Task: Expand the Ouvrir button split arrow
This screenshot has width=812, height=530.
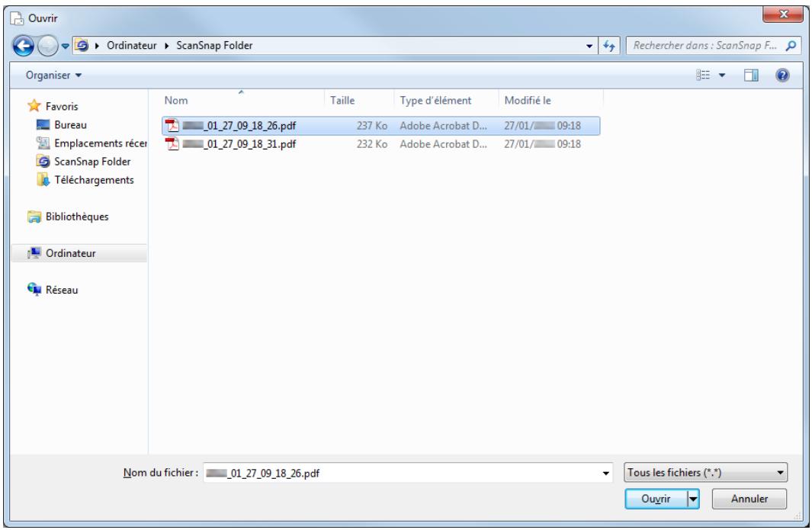Action: pos(693,499)
